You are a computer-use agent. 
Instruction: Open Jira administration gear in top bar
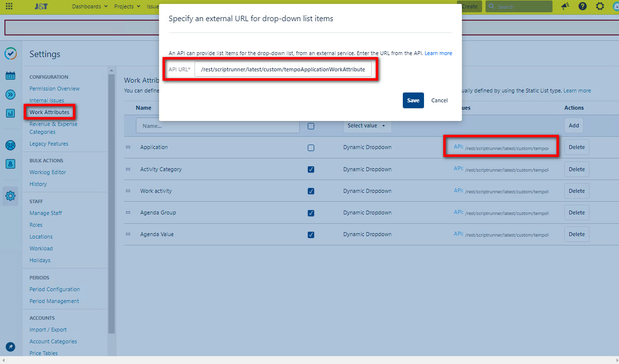pyautogui.click(x=600, y=6)
